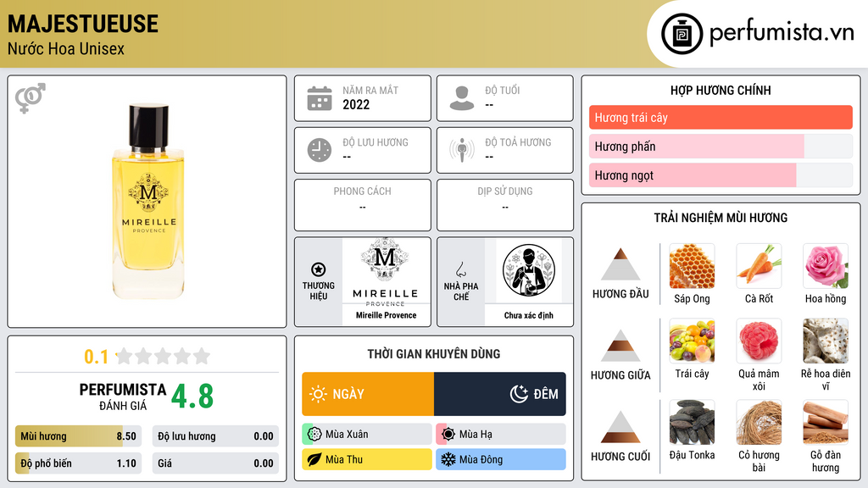Click the five-star rating row
This screenshot has width=868, height=488.
(x=164, y=356)
